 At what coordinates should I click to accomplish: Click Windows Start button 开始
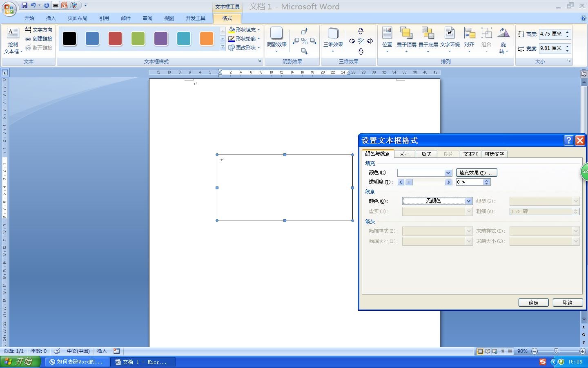coord(20,361)
